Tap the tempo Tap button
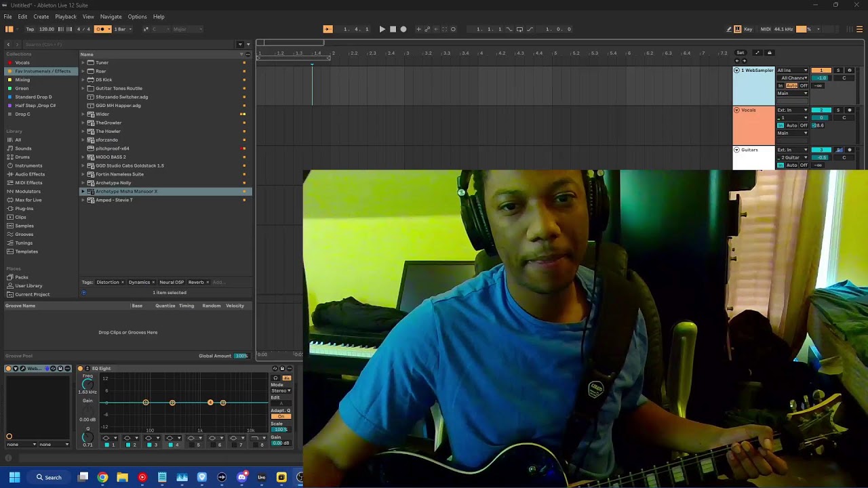 (x=30, y=29)
